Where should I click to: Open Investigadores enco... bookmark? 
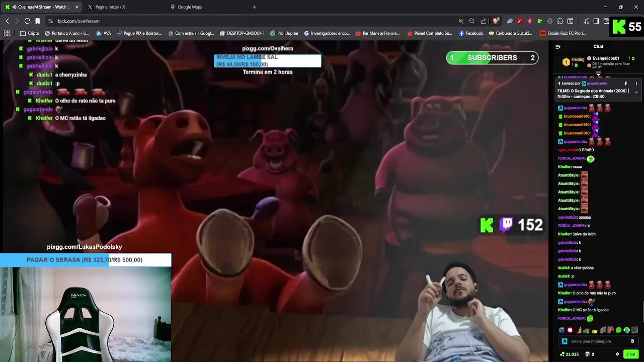coord(327,33)
